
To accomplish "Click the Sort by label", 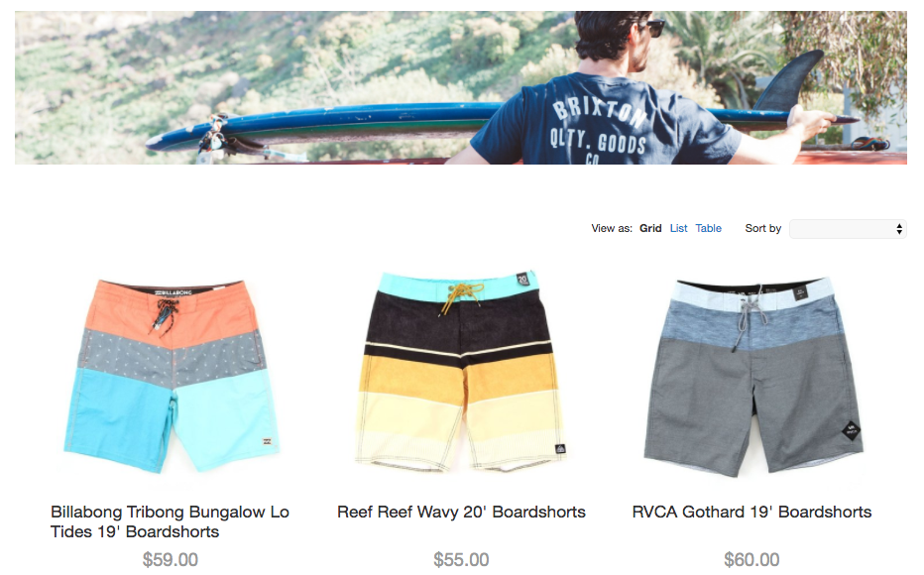I will (762, 229).
